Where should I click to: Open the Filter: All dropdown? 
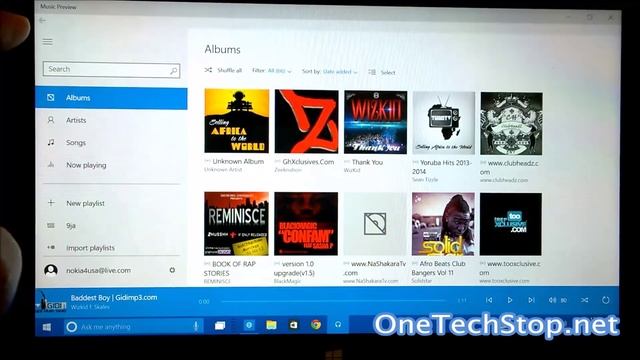tap(271, 71)
